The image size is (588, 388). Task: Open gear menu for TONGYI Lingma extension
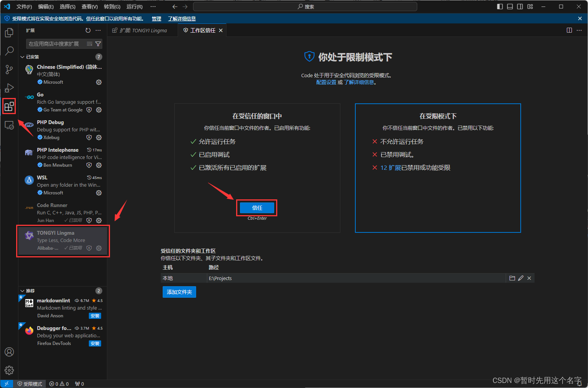99,248
